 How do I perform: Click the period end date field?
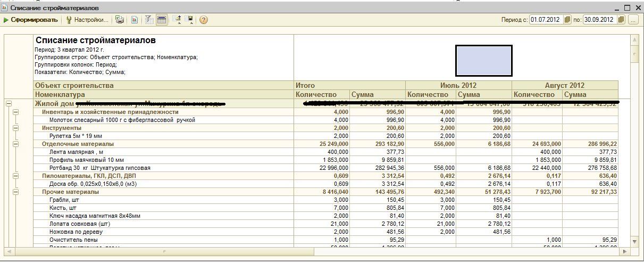tap(599, 20)
